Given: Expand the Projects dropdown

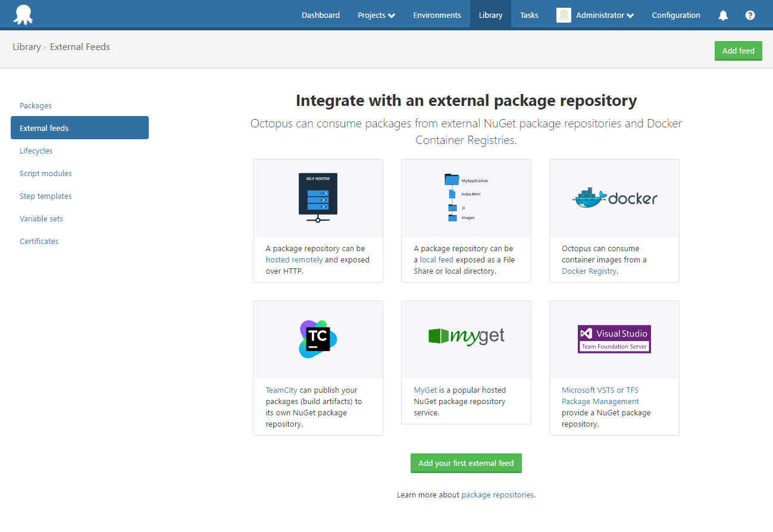Looking at the screenshot, I should click(376, 15).
